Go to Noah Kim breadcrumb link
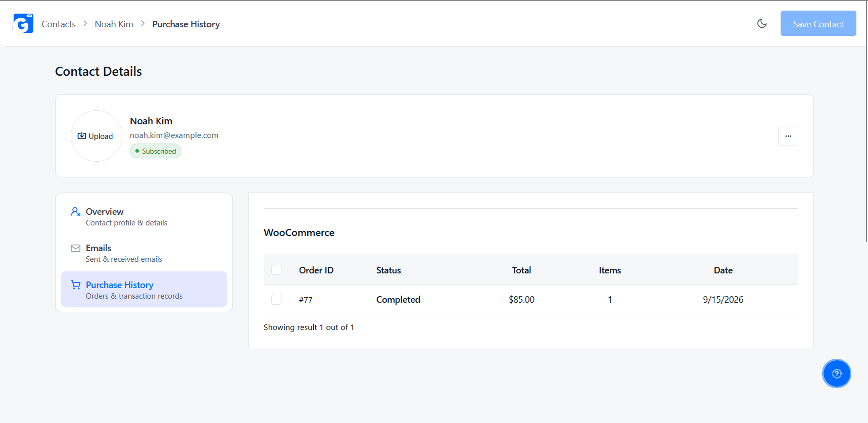Image resolution: width=868 pixels, height=423 pixels. point(114,24)
